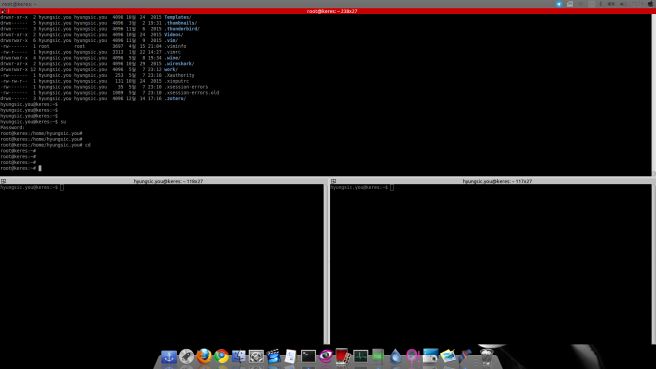
Task: Open the grid menu of bottom-left terminal
Action: tap(3, 181)
